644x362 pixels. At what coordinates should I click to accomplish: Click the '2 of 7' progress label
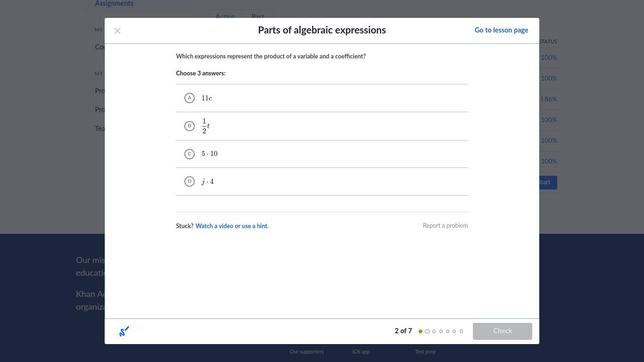pos(403,331)
